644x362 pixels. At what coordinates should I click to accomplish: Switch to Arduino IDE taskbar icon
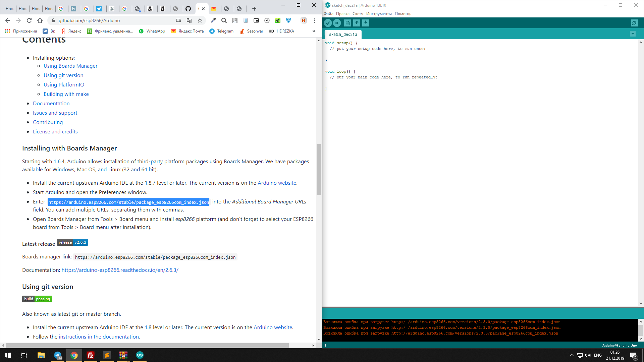point(140,355)
